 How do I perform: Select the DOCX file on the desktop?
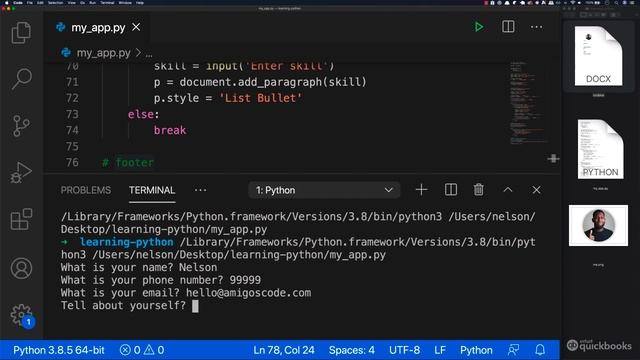click(598, 56)
